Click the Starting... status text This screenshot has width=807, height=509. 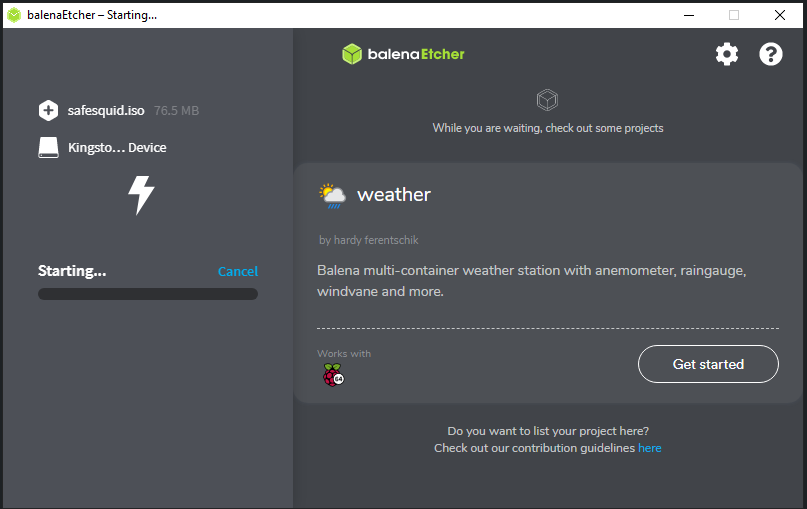(72, 271)
